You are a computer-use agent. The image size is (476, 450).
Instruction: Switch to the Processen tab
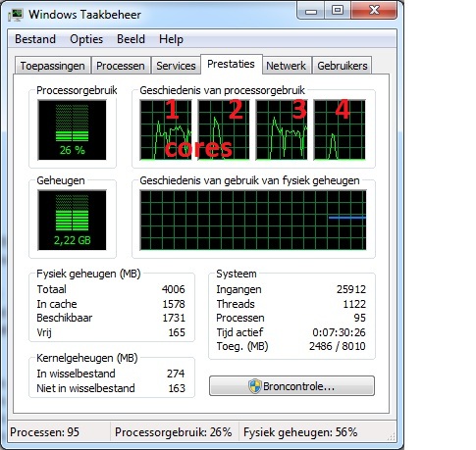point(121,66)
